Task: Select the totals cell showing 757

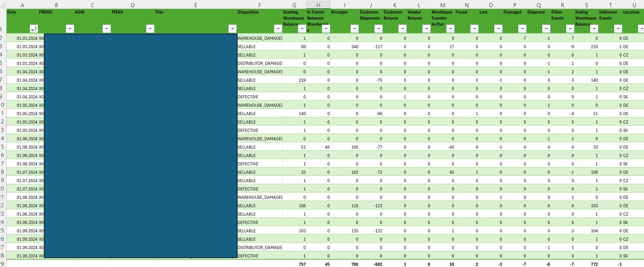Action: point(294,264)
